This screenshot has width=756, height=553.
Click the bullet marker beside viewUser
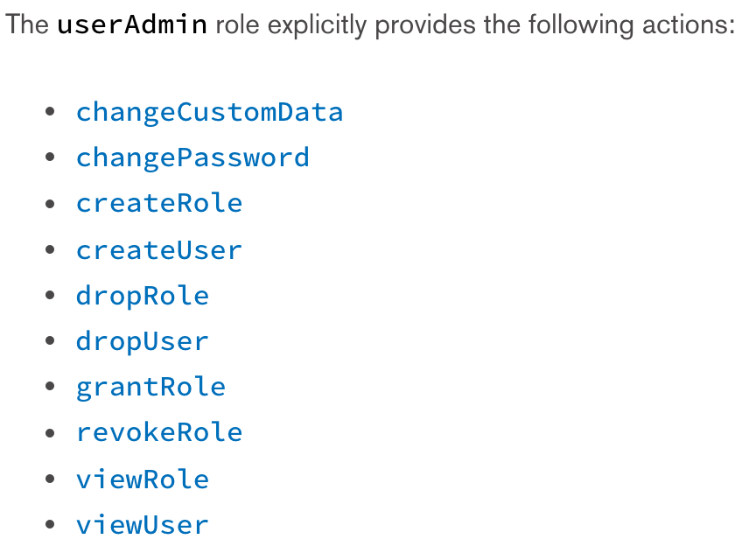pyautogui.click(x=50, y=525)
